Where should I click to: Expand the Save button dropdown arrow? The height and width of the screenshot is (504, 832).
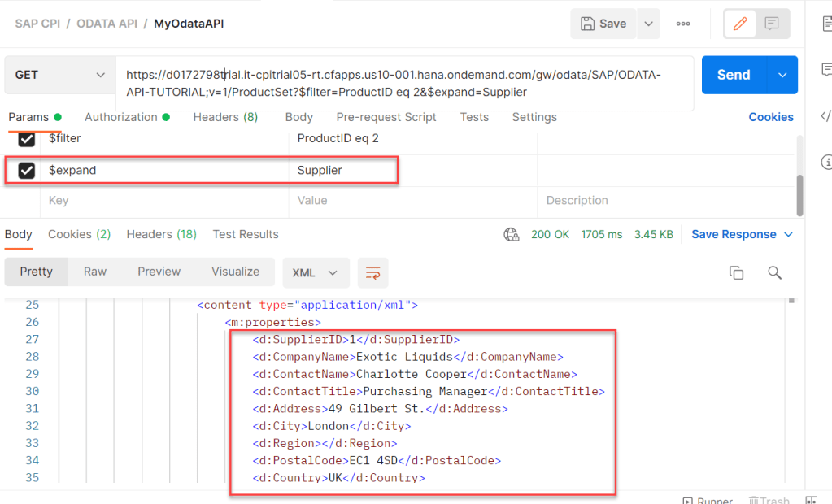(x=648, y=24)
